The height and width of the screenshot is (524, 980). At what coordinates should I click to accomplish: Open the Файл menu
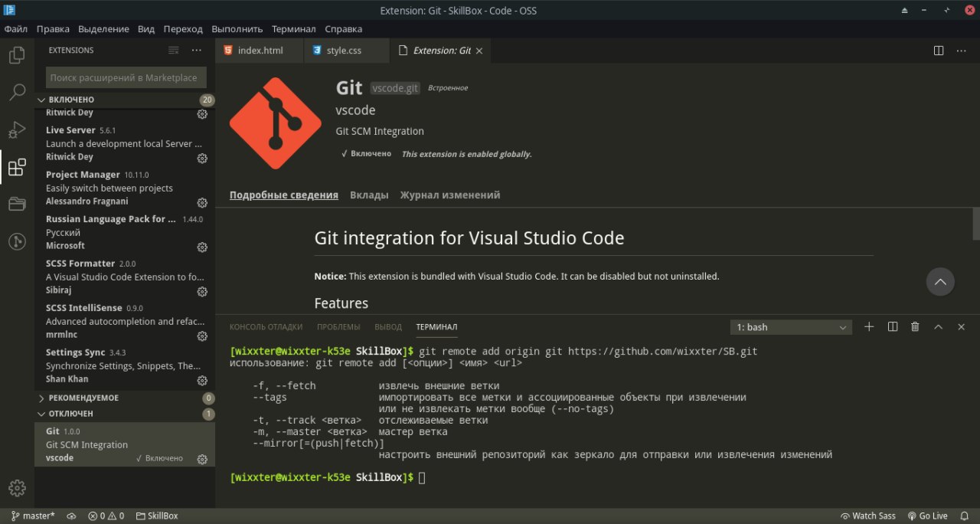tap(15, 29)
